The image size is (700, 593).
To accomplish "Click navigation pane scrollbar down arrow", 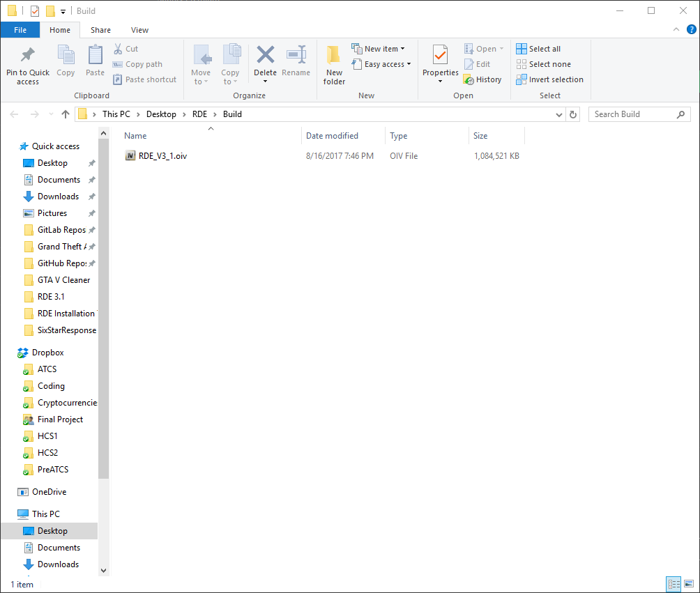I will pyautogui.click(x=104, y=570).
